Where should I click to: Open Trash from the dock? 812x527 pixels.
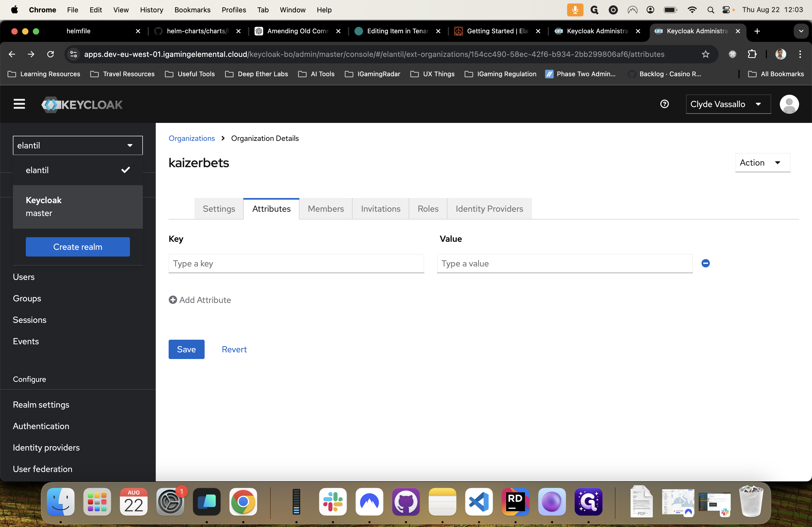coord(751,502)
